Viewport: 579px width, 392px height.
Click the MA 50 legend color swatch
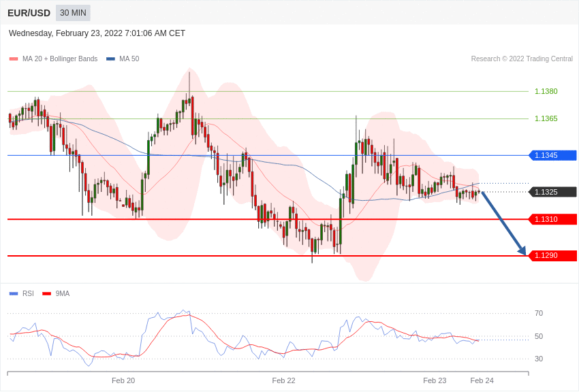(110, 59)
